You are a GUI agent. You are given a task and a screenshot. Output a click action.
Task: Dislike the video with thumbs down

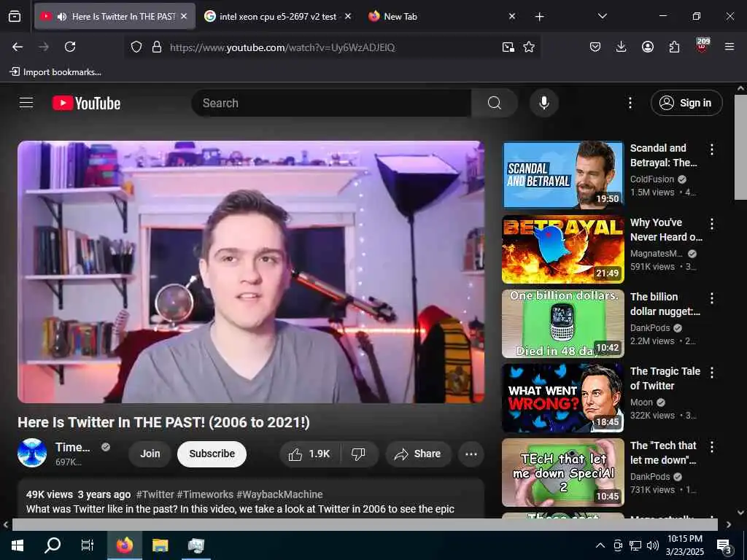(359, 454)
